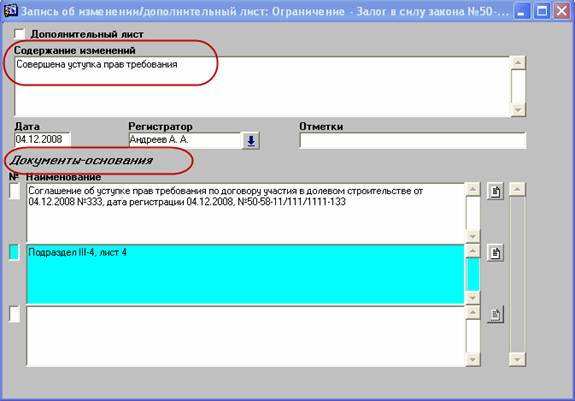Open document icon next to empty third row
The height and width of the screenshot is (401, 575).
pyautogui.click(x=495, y=314)
